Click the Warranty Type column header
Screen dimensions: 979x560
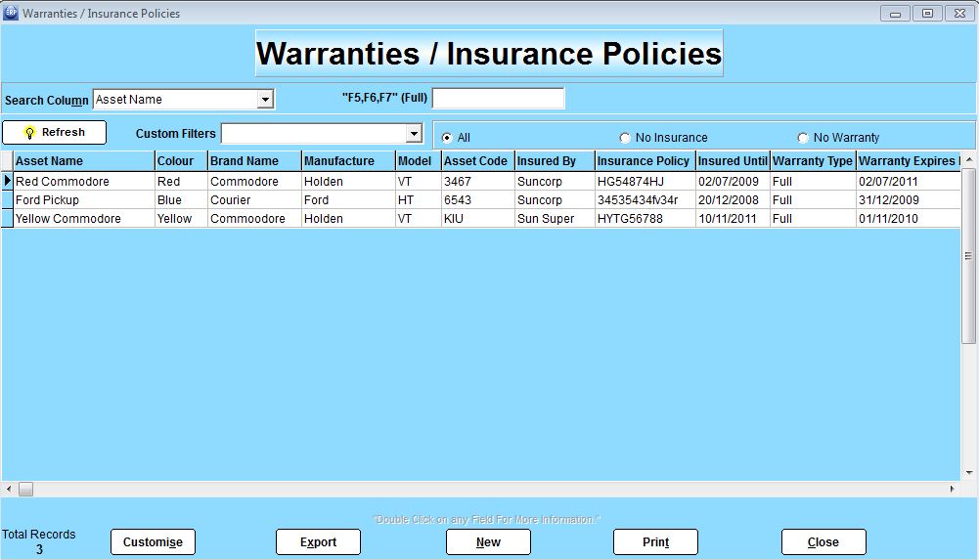coord(812,161)
